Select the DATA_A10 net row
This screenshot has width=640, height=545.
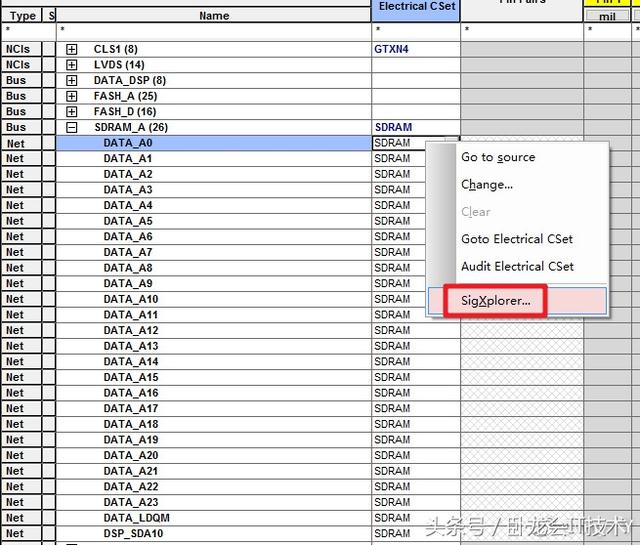(131, 299)
